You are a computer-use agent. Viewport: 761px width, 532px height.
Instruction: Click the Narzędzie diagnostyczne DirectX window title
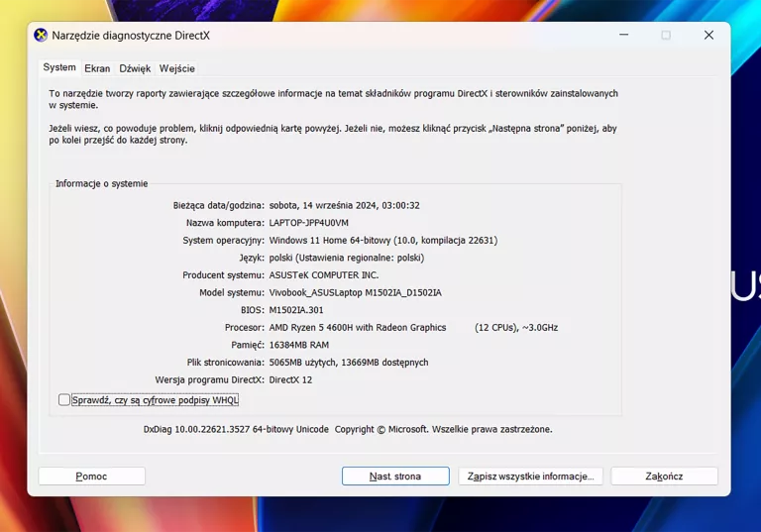pyautogui.click(x=131, y=36)
